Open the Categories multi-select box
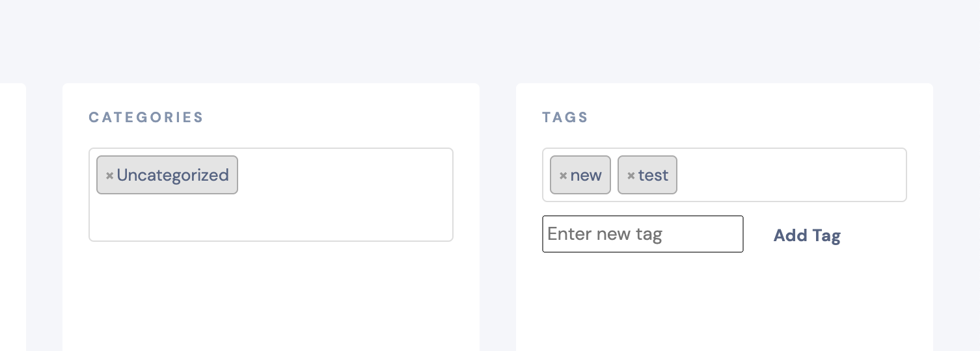 coord(271,195)
